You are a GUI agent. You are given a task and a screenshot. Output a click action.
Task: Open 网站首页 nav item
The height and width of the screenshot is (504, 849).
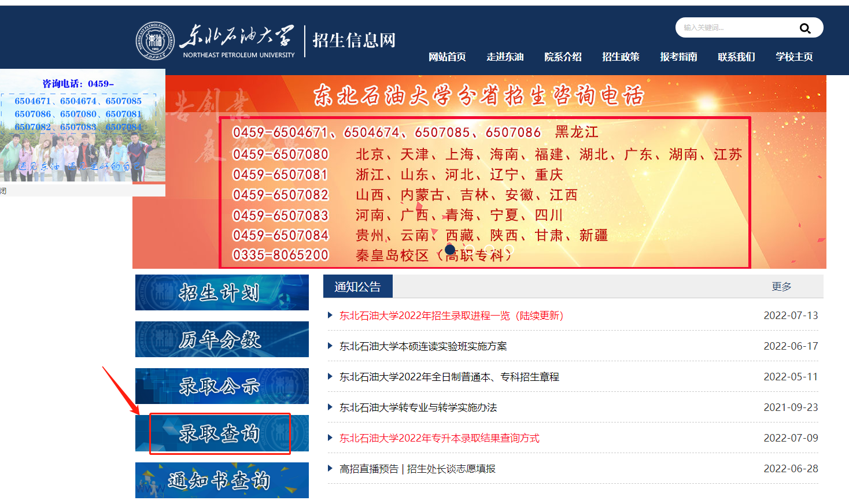click(x=447, y=57)
